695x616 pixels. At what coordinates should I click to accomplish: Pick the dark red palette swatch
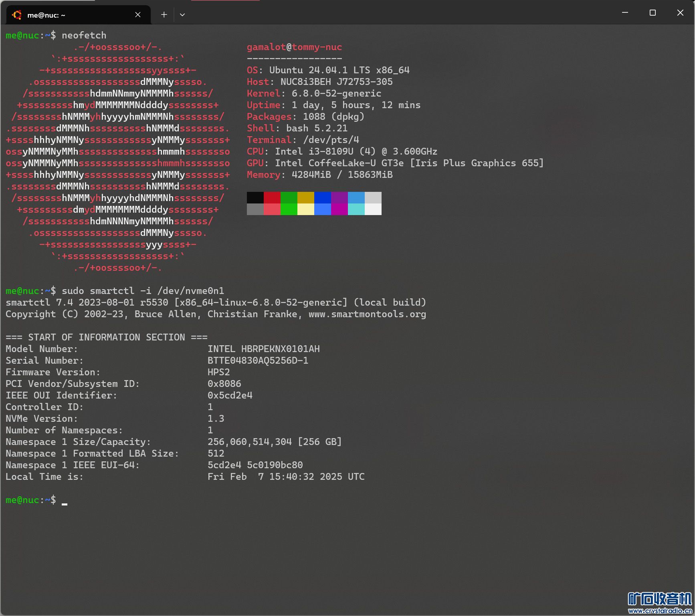click(272, 197)
